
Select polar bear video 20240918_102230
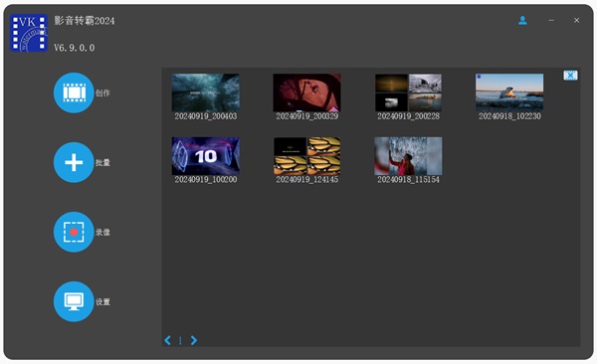[x=509, y=92]
